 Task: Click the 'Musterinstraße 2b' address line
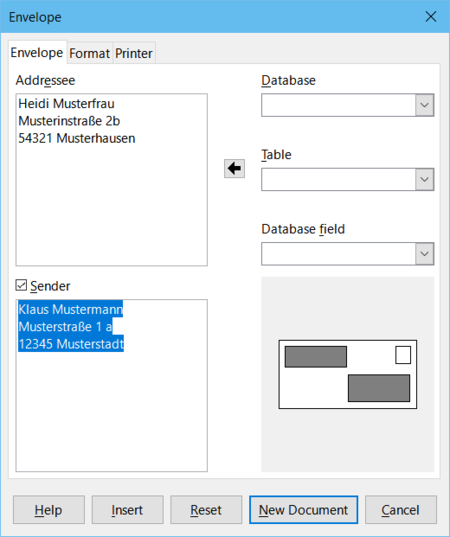click(69, 121)
